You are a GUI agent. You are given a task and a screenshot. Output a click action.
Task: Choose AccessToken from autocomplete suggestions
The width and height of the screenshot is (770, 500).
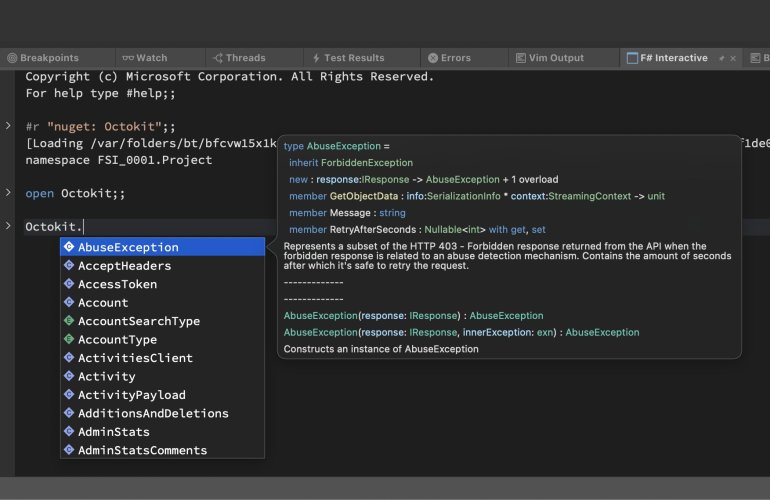click(x=117, y=284)
